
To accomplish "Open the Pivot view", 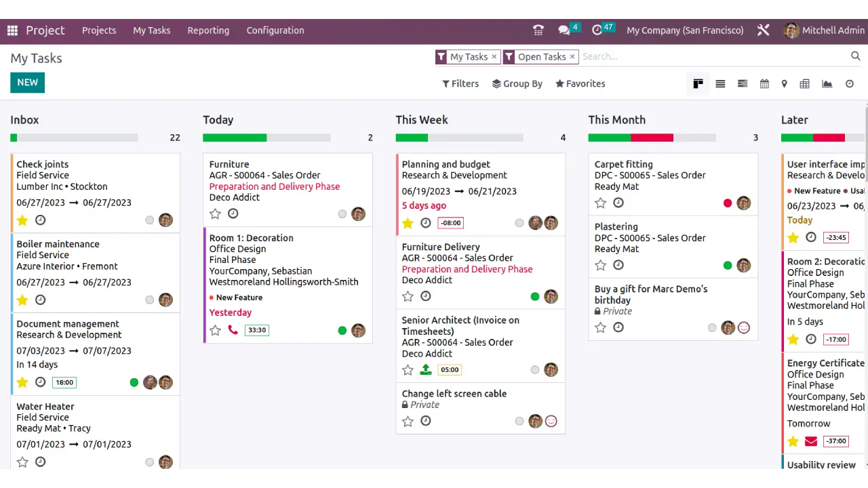I will (x=804, y=83).
